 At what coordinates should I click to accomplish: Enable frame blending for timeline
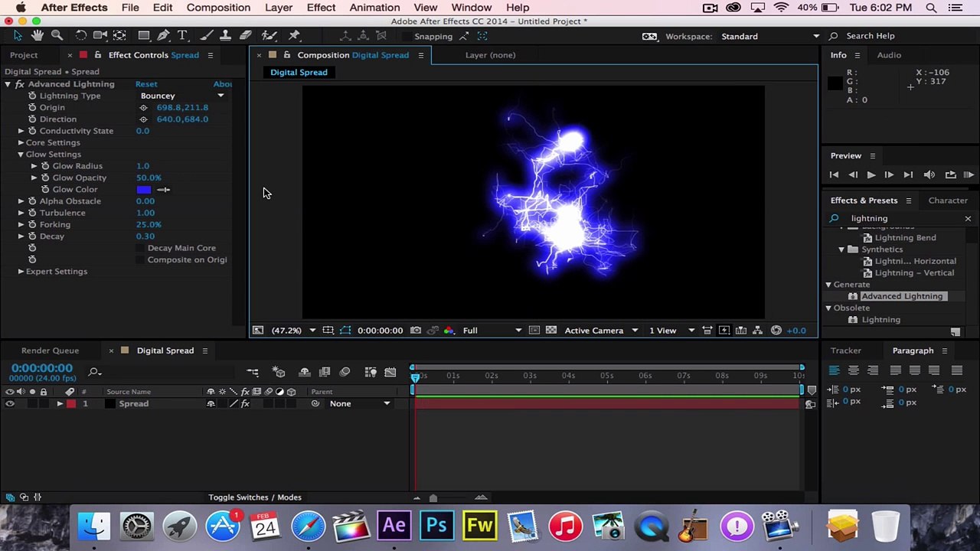[x=325, y=373]
